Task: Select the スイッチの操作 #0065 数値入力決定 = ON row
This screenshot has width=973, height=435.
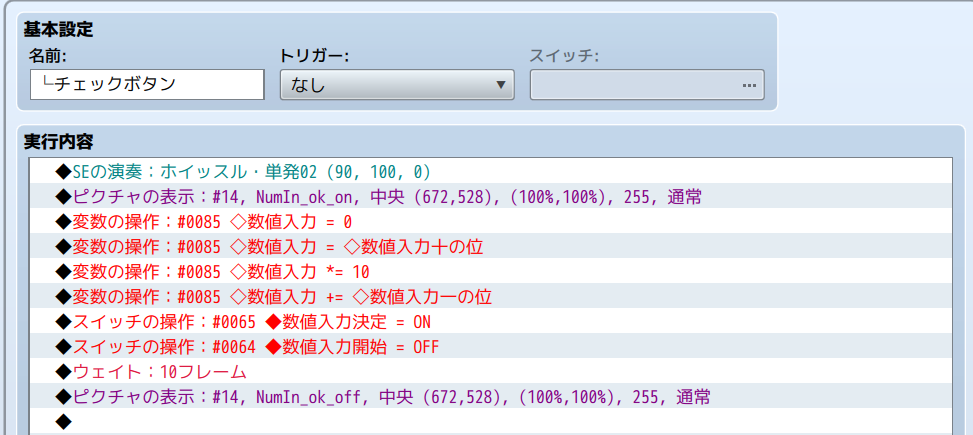Action: pos(491,321)
